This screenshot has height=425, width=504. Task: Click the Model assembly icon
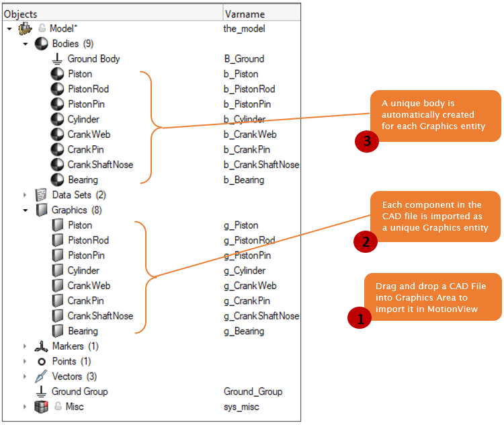coord(26,29)
